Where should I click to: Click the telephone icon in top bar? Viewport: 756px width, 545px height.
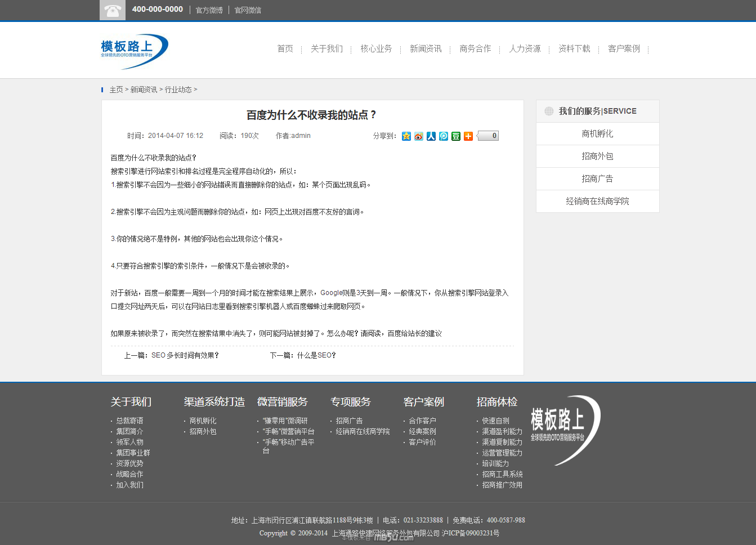pos(113,10)
